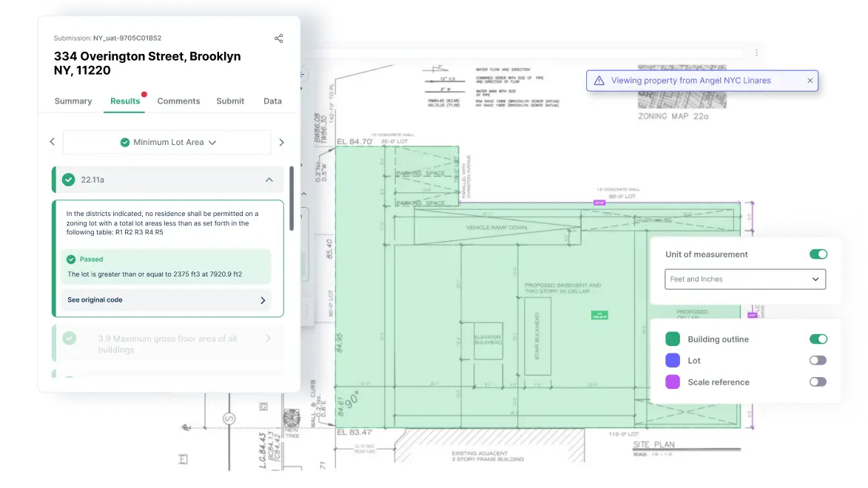Click the green checkmark icon on rule 22.11a
Viewport: 868px width, 488px height.
(69, 179)
